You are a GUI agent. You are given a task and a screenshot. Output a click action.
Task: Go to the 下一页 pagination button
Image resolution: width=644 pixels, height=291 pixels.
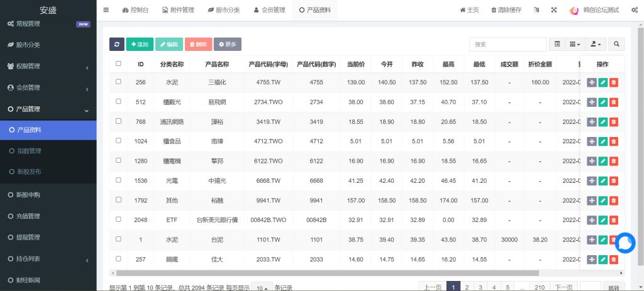point(564,287)
